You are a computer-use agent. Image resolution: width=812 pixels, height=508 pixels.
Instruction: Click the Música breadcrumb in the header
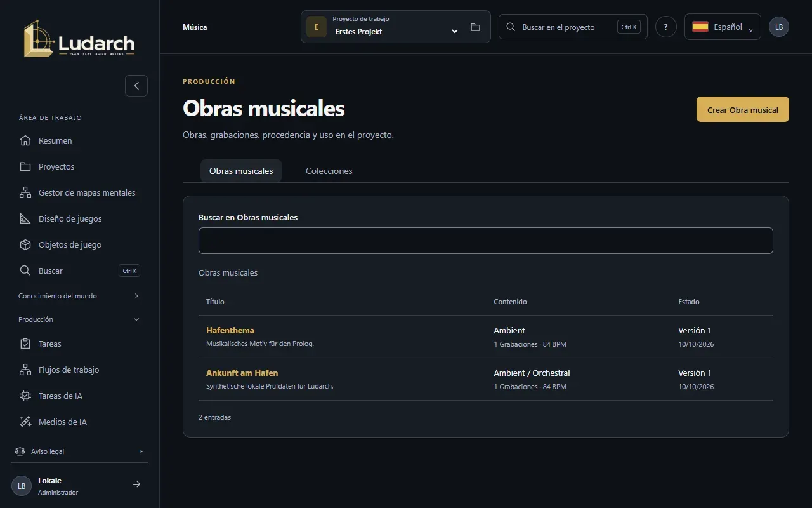(x=195, y=27)
